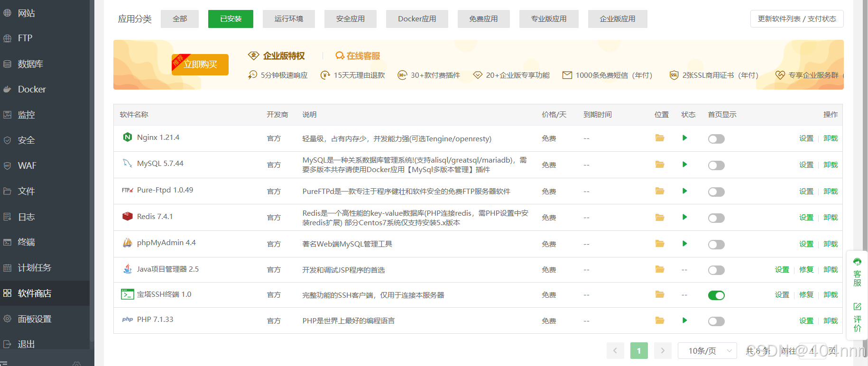868x366 pixels.
Task: Open 在线客服 link in banner
Action: pyautogui.click(x=358, y=56)
